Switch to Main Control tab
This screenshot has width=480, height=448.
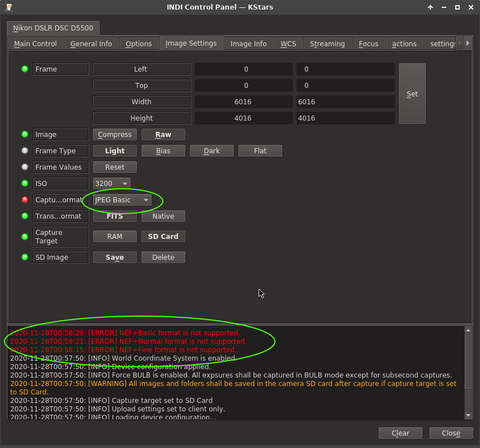tap(35, 44)
